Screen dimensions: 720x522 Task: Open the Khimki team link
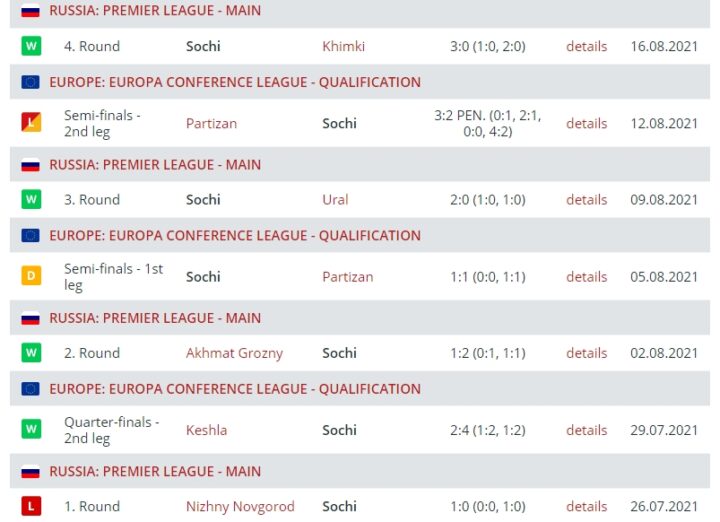(343, 46)
